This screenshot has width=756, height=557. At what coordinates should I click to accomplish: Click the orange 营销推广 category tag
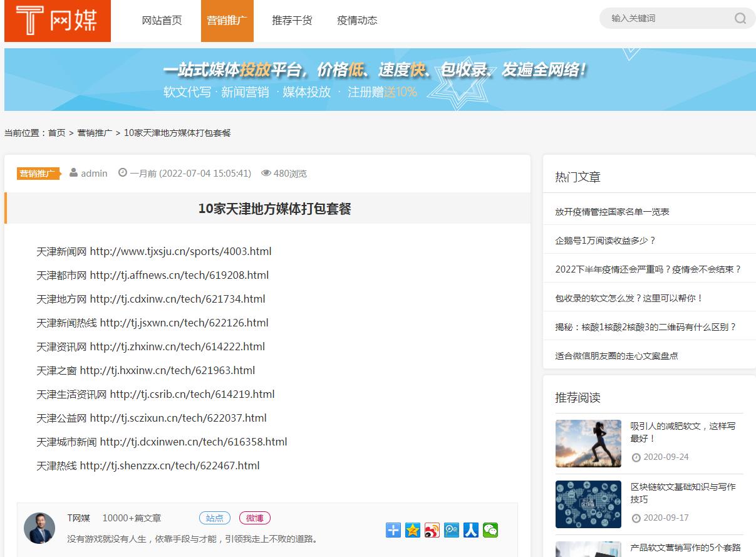pos(38,174)
